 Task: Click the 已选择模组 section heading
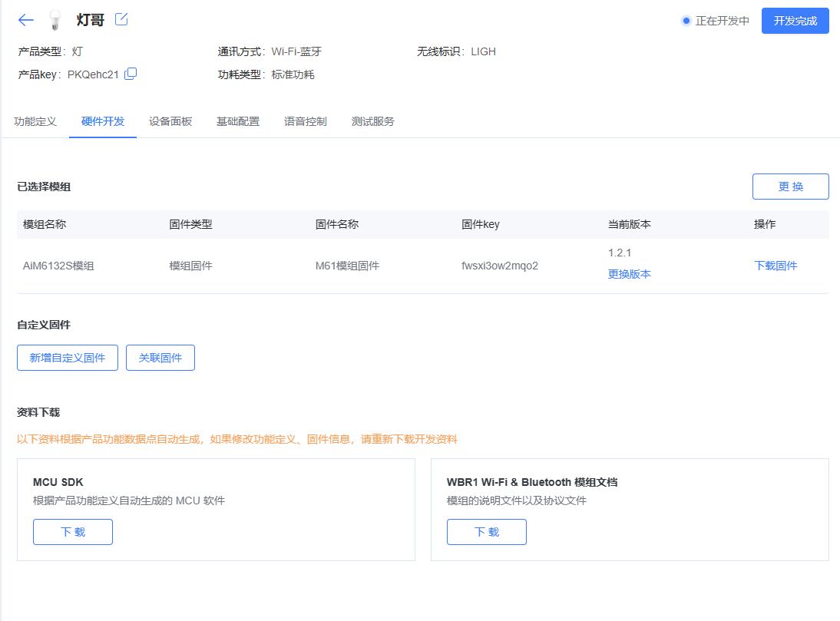click(44, 187)
